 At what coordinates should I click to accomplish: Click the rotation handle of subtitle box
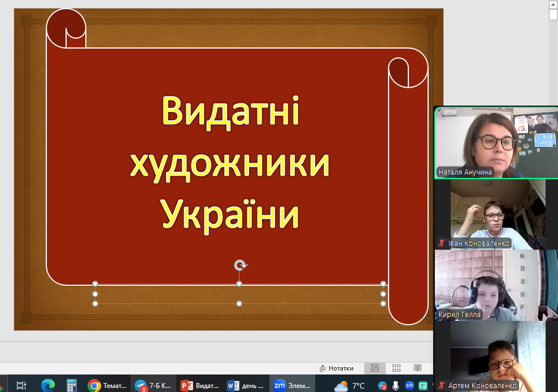point(240,265)
